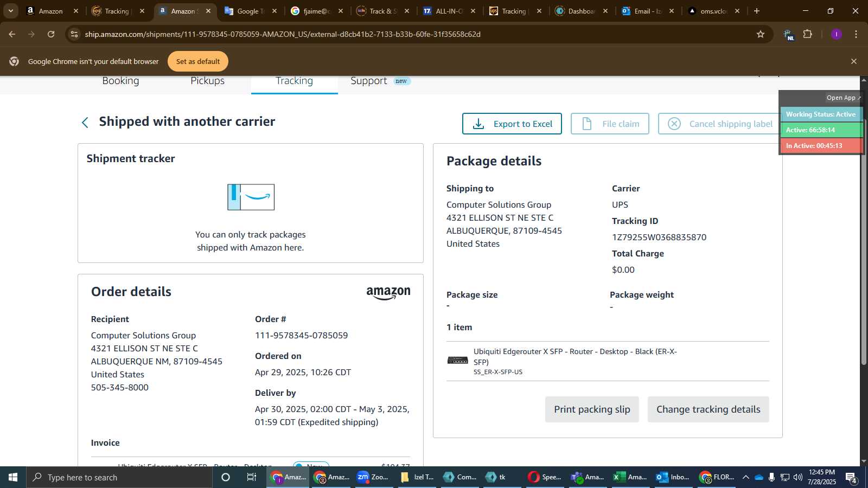Click the OneDrive cloud tray icon
Screen dimensions: 868x488
pos(759,477)
